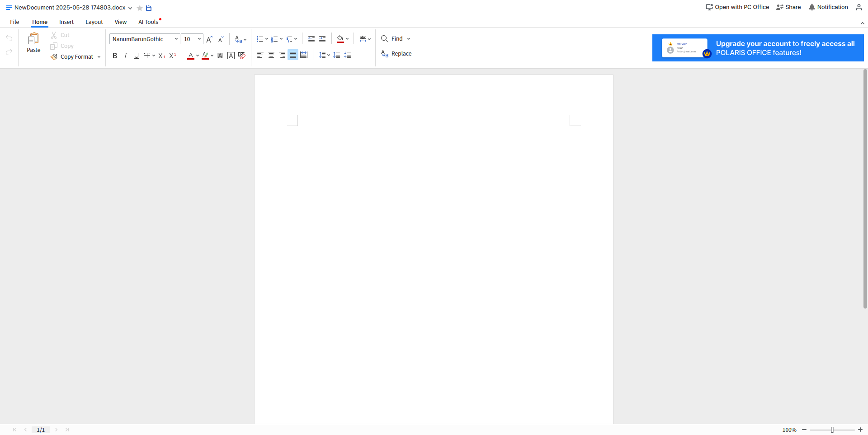Screen dimensions: 868x435
Task: Open font color dropdown arrow
Action: click(198, 56)
